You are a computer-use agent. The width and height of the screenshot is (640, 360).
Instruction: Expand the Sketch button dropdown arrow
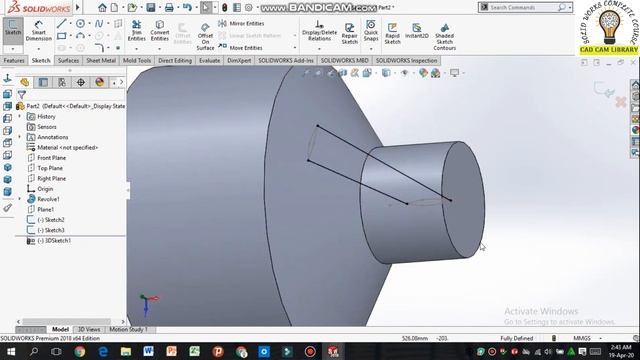tap(13, 49)
